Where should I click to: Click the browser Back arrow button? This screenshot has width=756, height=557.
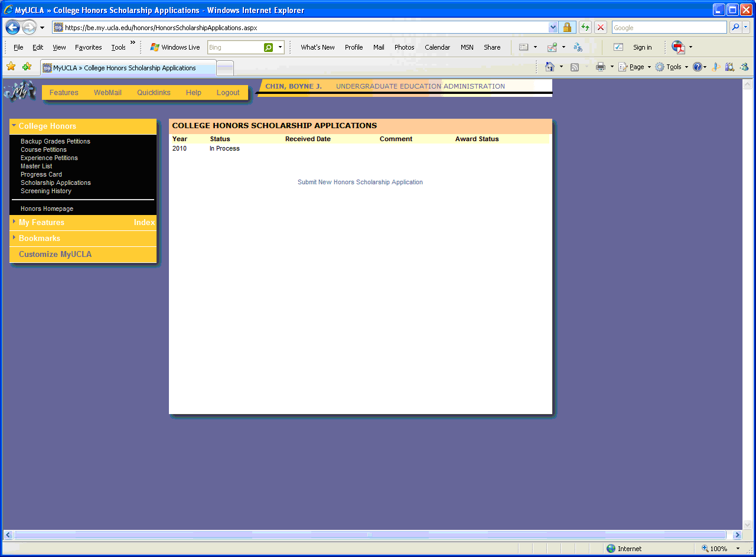(x=13, y=28)
